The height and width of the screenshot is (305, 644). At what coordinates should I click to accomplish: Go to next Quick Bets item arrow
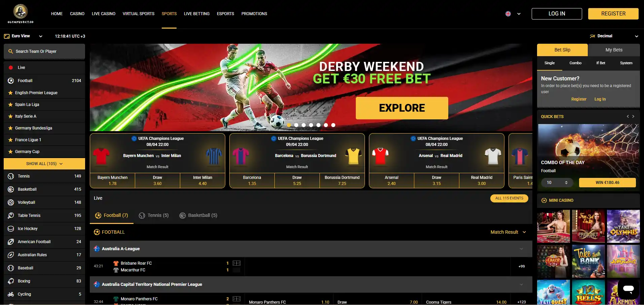[x=633, y=116]
